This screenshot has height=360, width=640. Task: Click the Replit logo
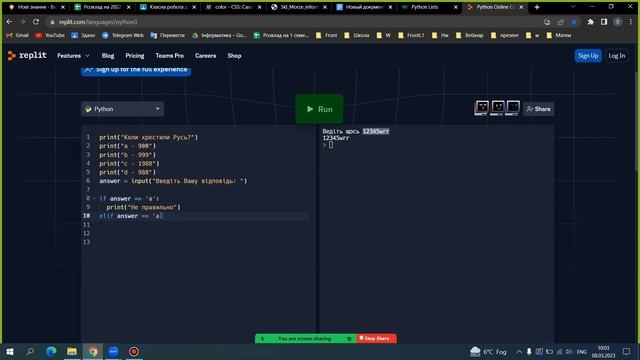(x=27, y=56)
